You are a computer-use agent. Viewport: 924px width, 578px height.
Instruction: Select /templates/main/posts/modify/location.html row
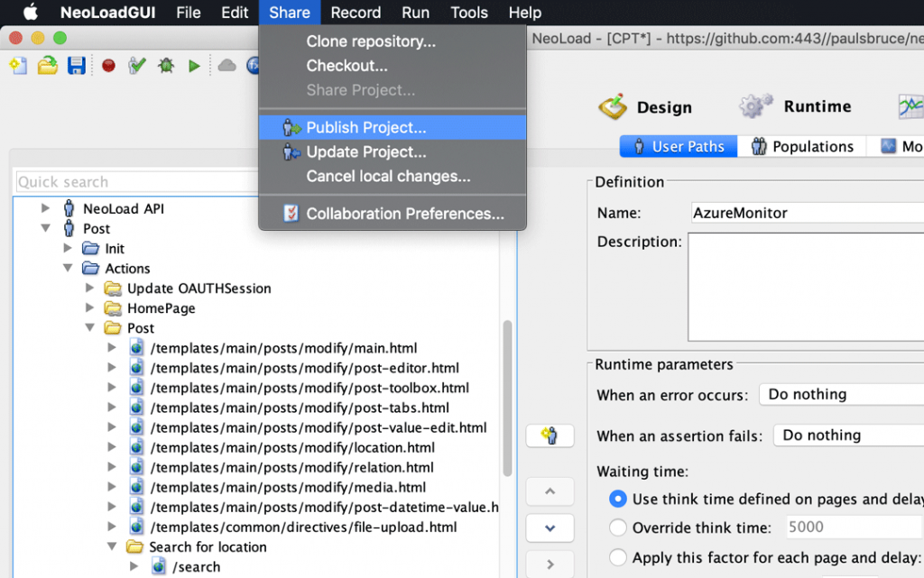(292, 447)
